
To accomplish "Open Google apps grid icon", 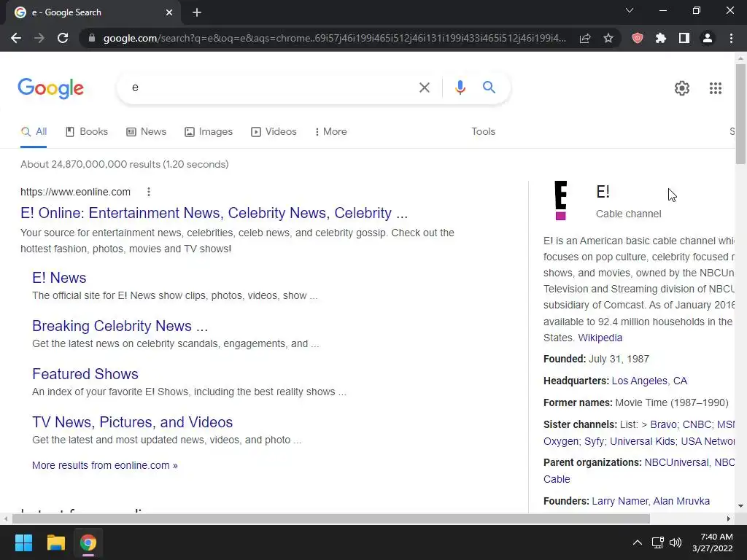I will coord(715,88).
